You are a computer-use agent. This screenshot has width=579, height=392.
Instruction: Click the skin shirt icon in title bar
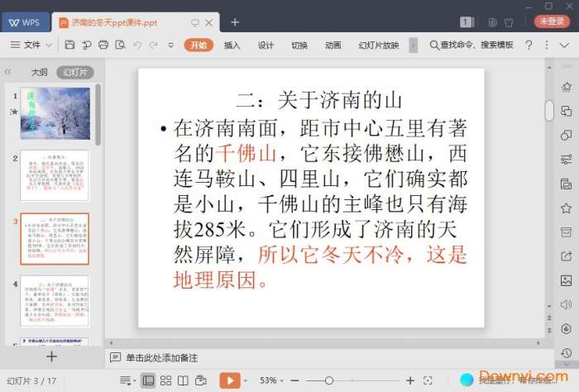pos(509,22)
